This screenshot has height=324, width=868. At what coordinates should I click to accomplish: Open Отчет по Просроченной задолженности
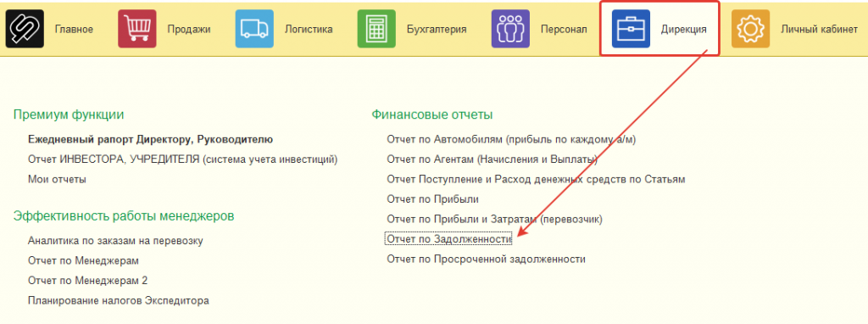(486, 259)
